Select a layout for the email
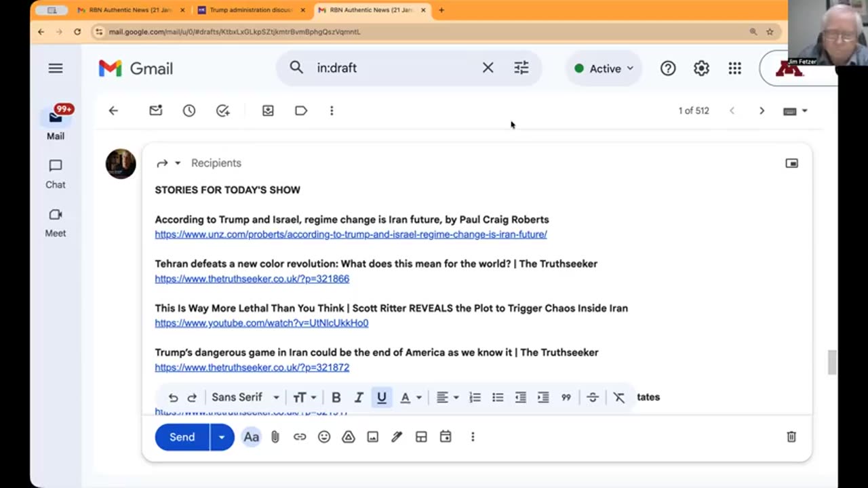 coord(421,437)
